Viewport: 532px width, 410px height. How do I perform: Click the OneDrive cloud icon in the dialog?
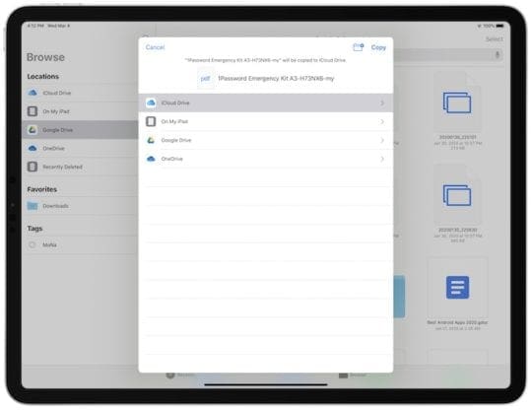pos(151,159)
